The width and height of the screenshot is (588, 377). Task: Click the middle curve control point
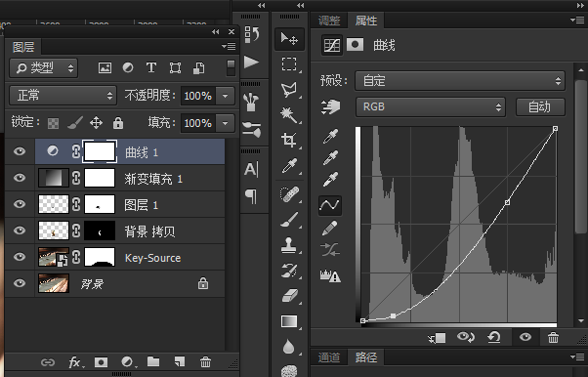point(507,202)
